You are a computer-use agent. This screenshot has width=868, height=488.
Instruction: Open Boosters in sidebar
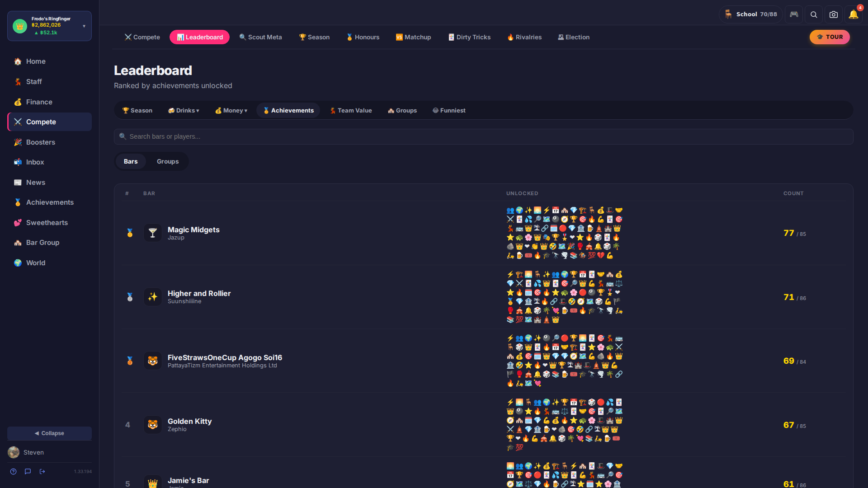click(49, 142)
